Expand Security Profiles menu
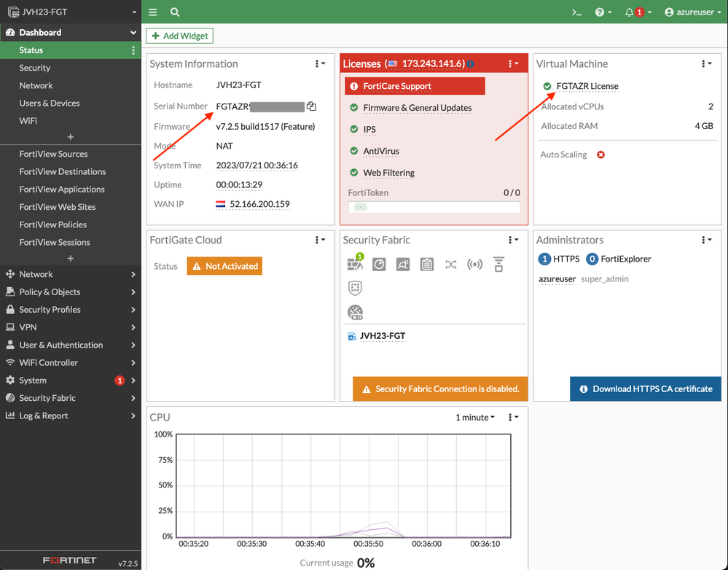The image size is (728, 570). click(x=71, y=309)
